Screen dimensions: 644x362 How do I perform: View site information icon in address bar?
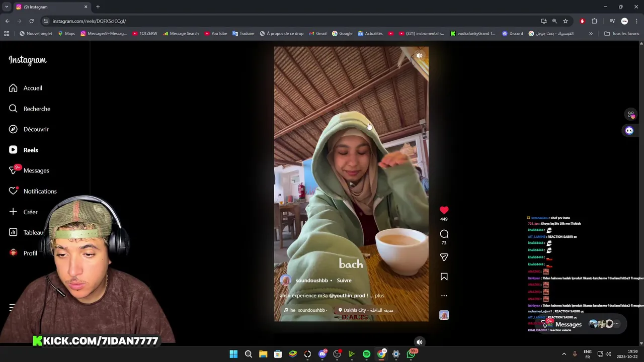tap(46, 21)
